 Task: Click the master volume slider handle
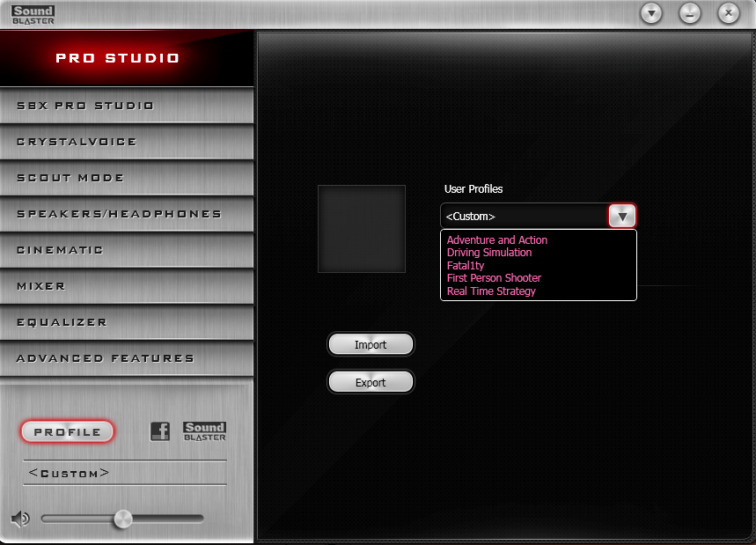pyautogui.click(x=122, y=519)
